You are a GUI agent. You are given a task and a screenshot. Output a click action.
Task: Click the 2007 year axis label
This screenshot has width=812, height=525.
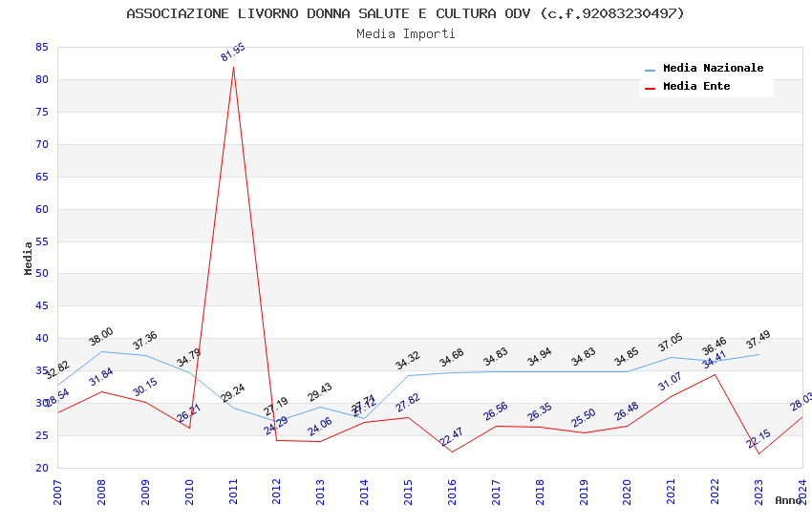tap(57, 492)
